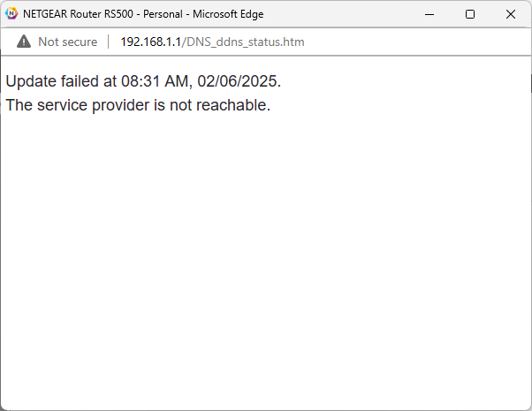
Task: Maximize the Edge popup window
Action: click(x=470, y=14)
